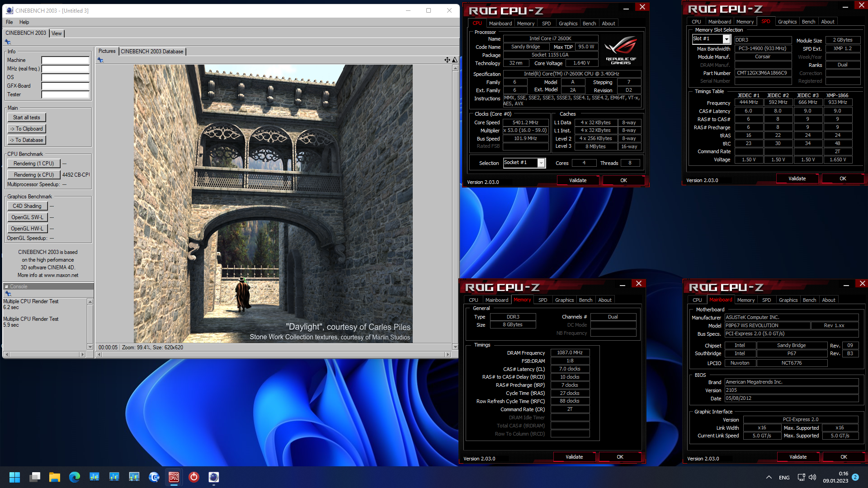Click the ROG CPU-Z taskbar icon
This screenshot has width=868, height=488.
tap(174, 477)
